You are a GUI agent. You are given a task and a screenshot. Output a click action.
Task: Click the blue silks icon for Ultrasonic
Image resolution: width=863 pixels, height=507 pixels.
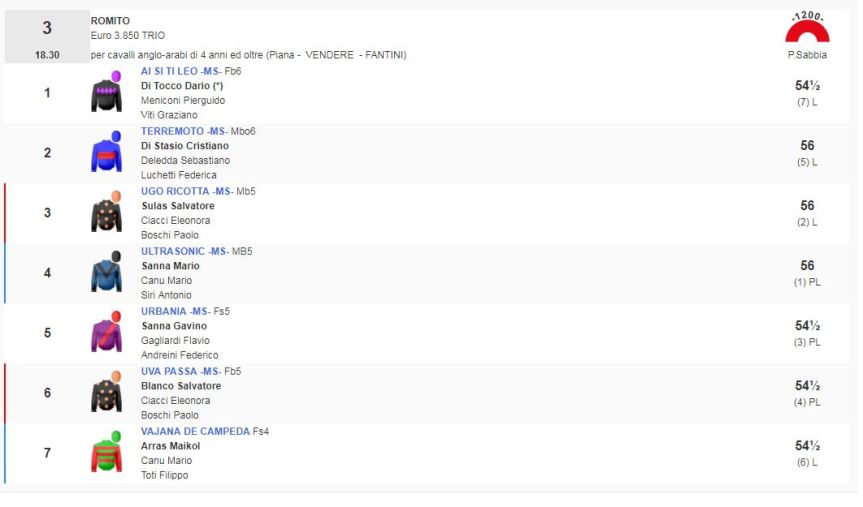pyautogui.click(x=106, y=273)
